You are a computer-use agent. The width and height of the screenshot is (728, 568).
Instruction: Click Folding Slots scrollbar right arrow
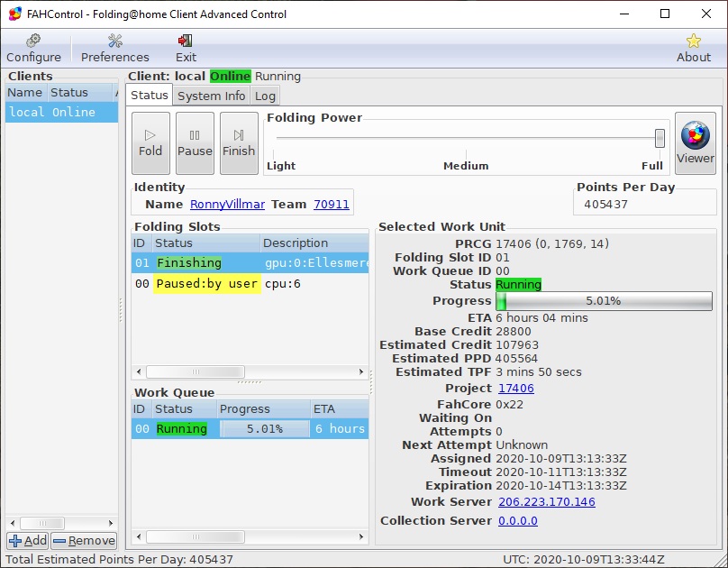click(361, 372)
